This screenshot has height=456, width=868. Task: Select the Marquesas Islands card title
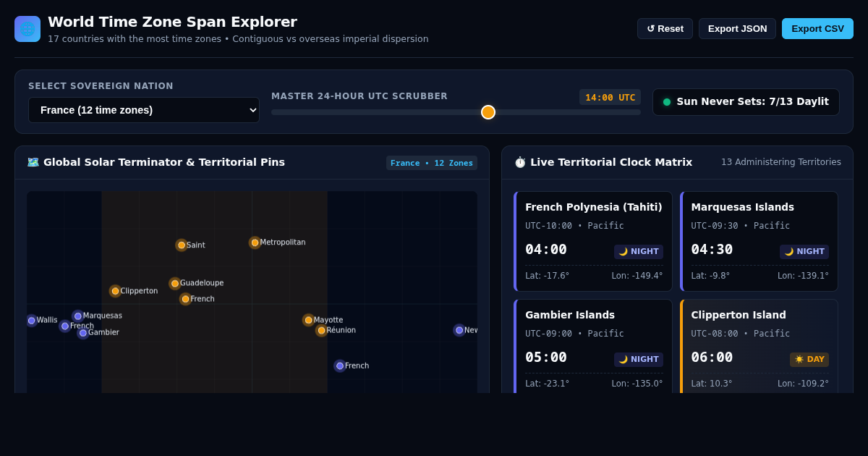point(742,207)
